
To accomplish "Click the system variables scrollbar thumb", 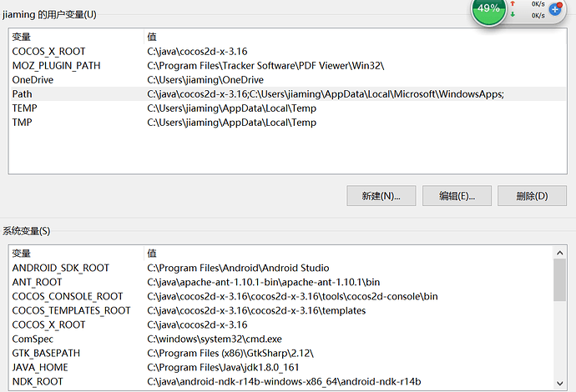I will pyautogui.click(x=559, y=280).
